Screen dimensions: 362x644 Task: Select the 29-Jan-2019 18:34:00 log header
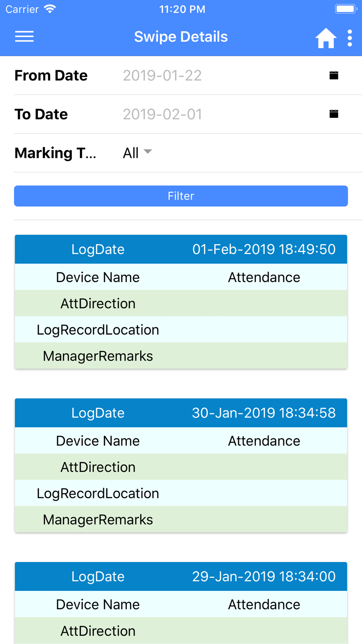(181, 577)
